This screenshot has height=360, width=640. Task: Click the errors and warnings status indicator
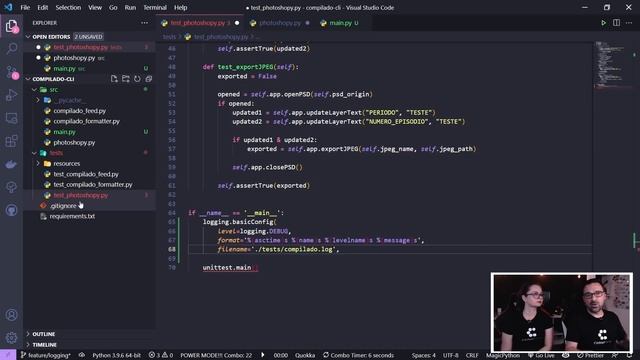(161, 355)
